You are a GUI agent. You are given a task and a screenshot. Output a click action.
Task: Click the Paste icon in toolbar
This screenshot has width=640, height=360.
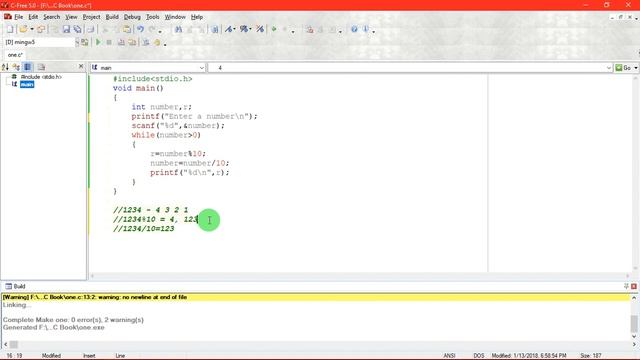127,29
